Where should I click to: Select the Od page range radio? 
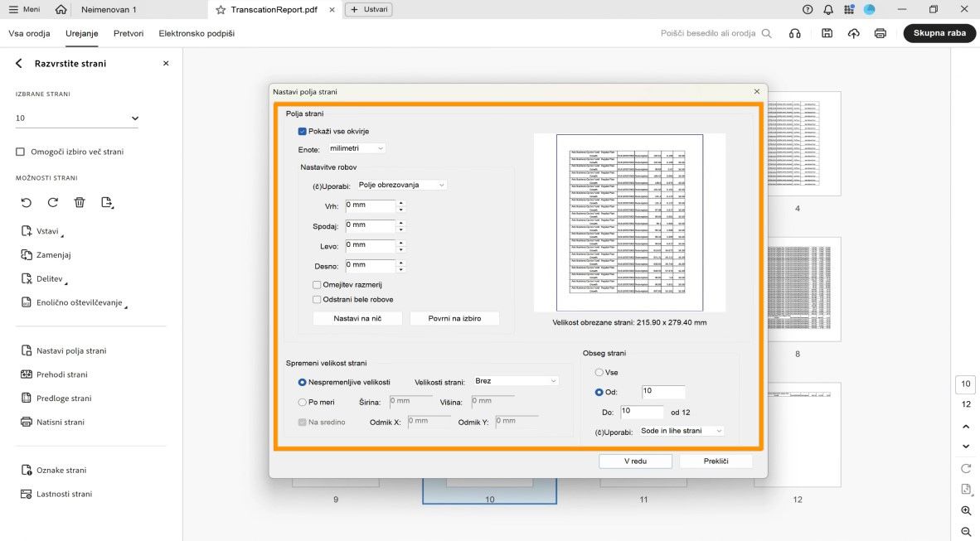click(x=599, y=393)
